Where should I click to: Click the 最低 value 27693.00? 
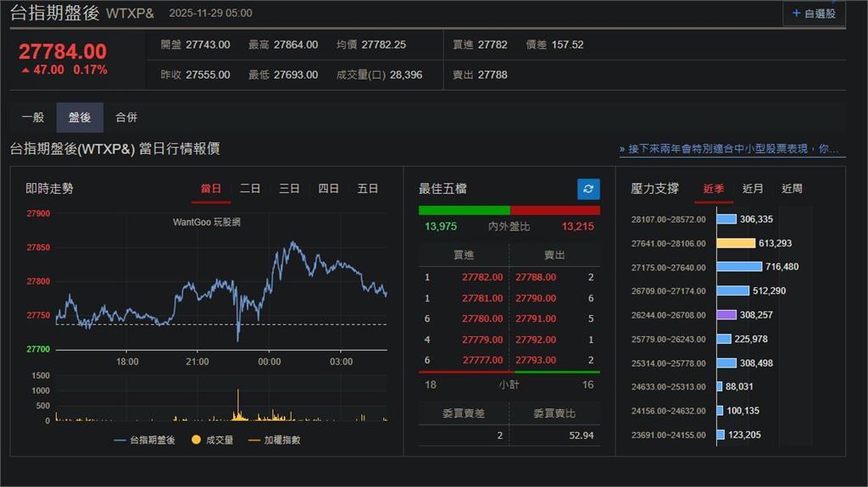(x=296, y=75)
